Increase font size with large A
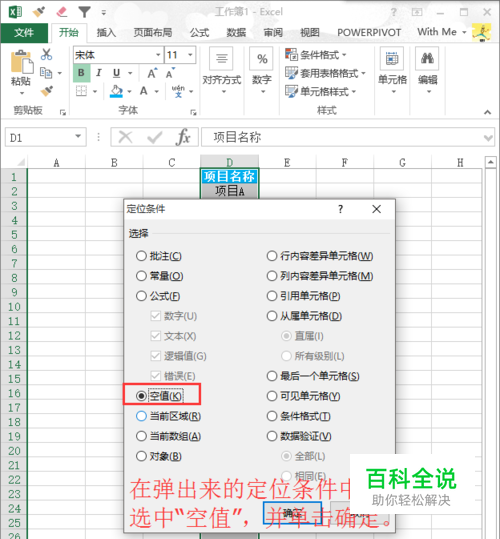500x539 pixels. pyautogui.click(x=152, y=73)
